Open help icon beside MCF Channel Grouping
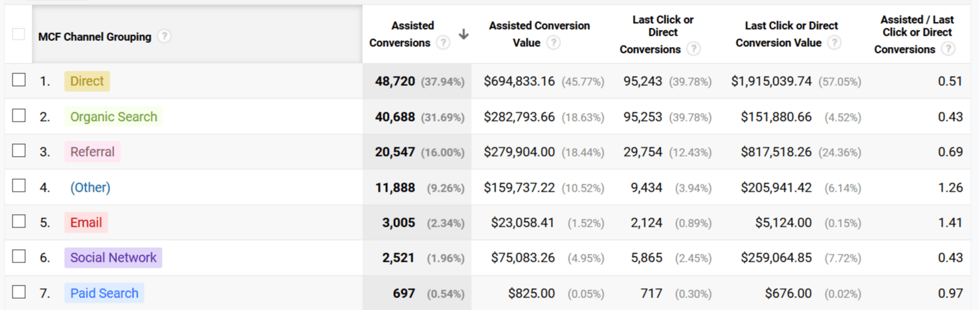Image resolution: width=980 pixels, height=310 pixels. [x=165, y=36]
